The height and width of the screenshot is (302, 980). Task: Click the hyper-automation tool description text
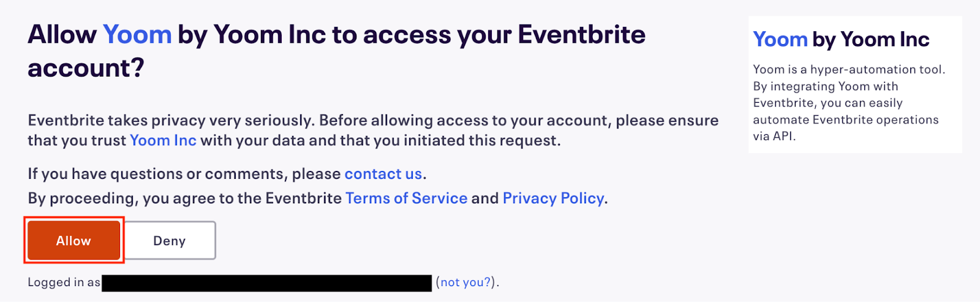[848, 70]
